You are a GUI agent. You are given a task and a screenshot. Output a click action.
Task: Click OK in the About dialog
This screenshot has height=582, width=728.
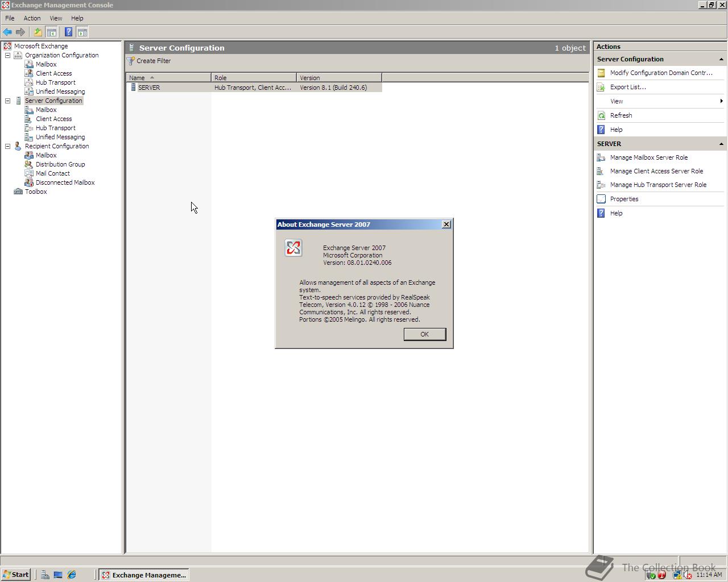[x=424, y=334]
